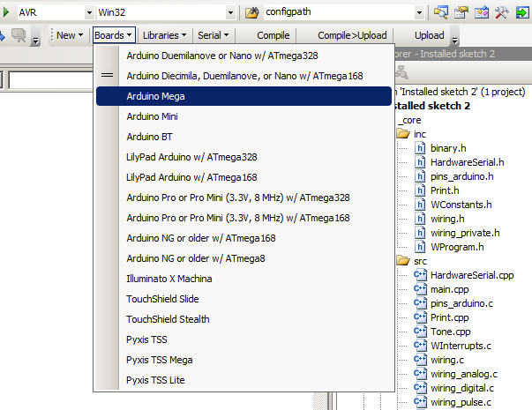532x410 pixels.
Task: Choose Arduino BT board
Action: pyautogui.click(x=244, y=137)
